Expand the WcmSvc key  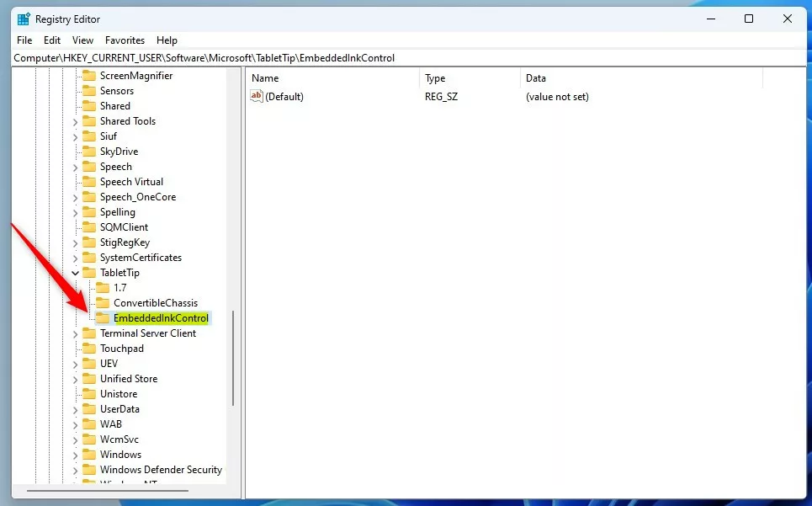tap(75, 440)
